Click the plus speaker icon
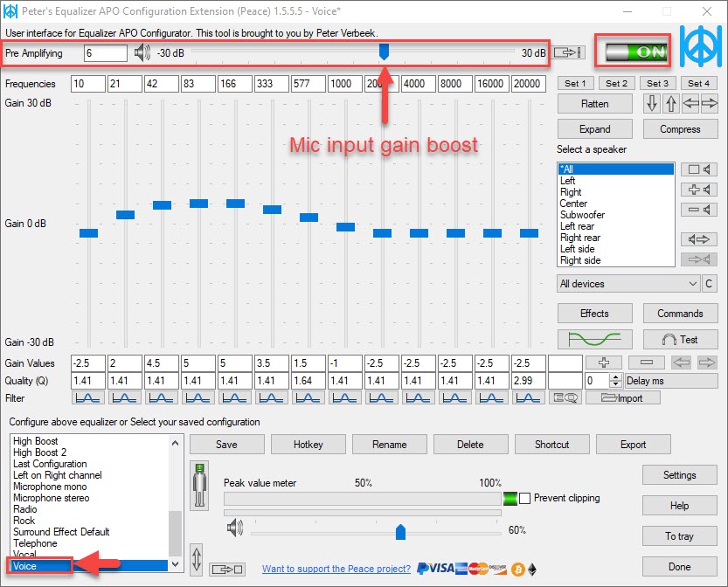728x587 pixels. tap(699, 190)
